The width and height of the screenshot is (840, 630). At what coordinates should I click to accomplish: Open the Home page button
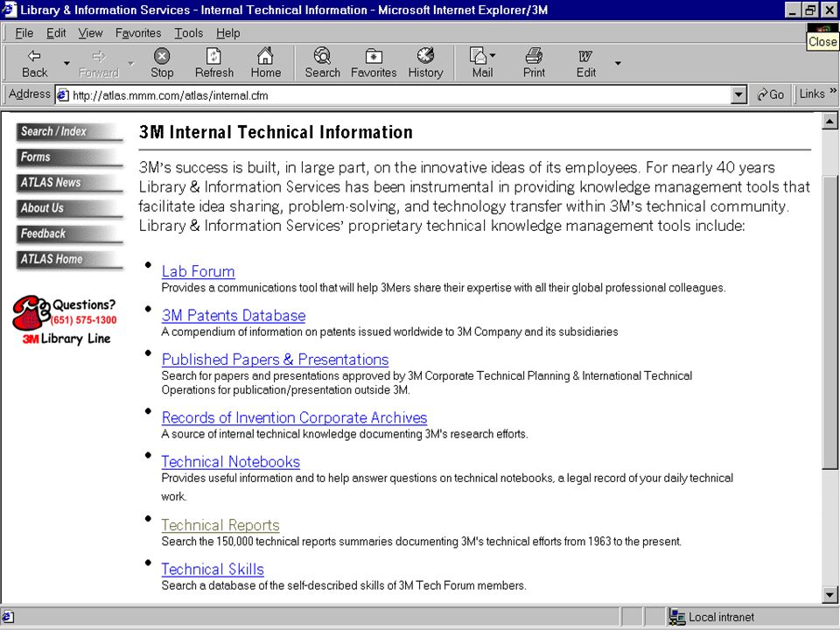266,63
